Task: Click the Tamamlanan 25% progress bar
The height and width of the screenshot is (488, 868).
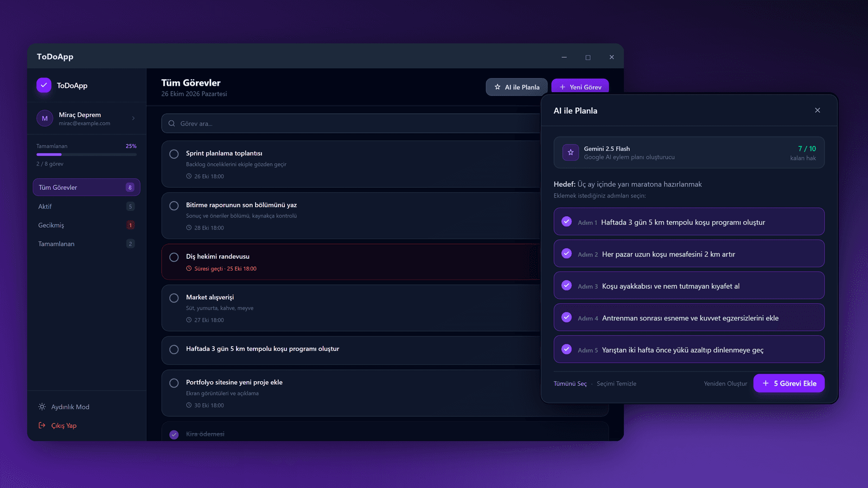Action: coord(87,155)
